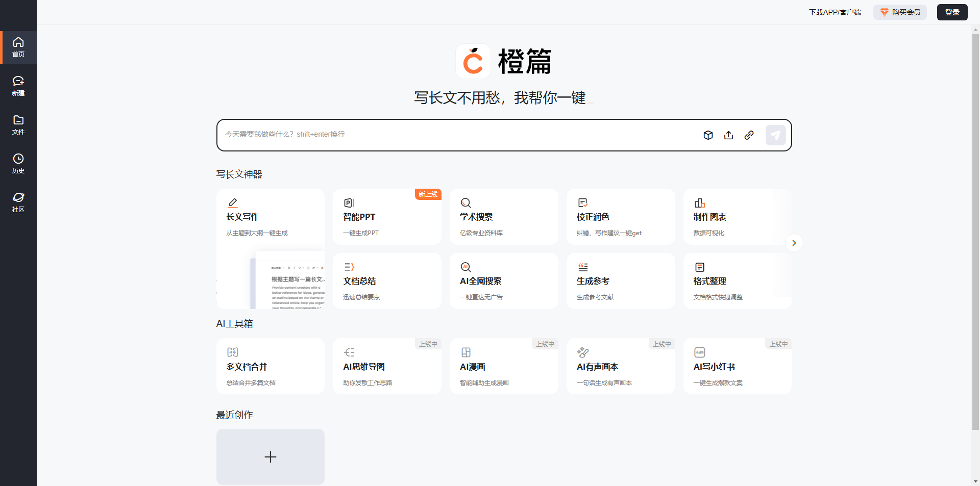Click the text 亿级专业资料库
The width and height of the screenshot is (980, 486).
481,233
